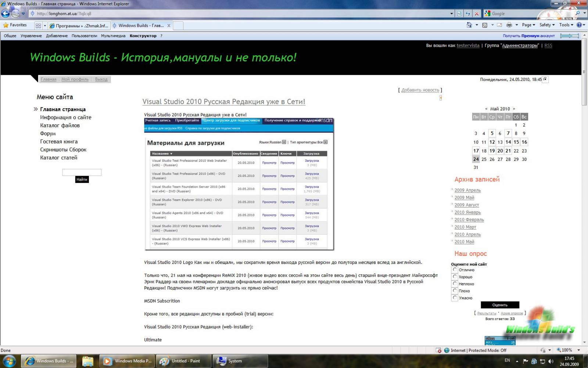Open 'Пользователи' admin bar menu
Image resolution: width=588 pixels, height=368 pixels.
click(x=84, y=36)
